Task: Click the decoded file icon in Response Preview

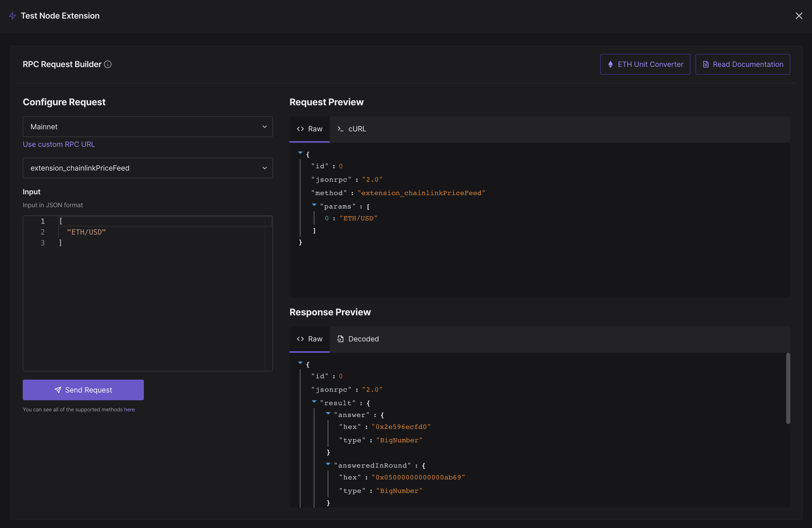Action: (x=340, y=339)
